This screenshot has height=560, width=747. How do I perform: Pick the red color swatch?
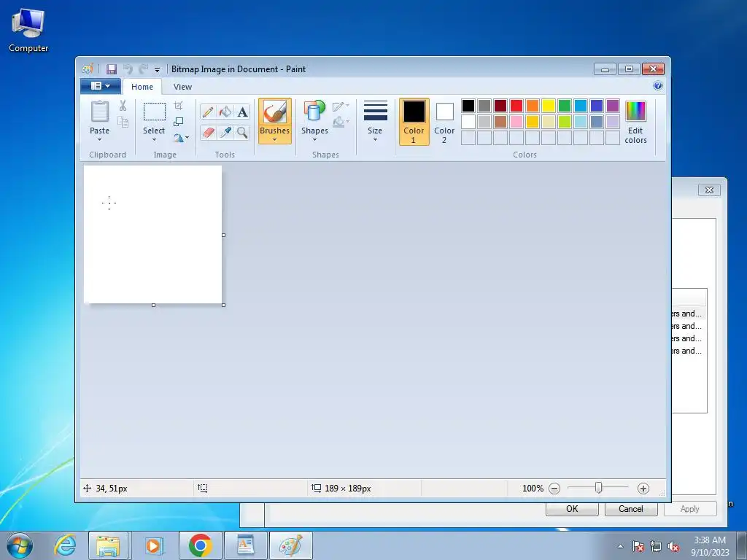pyautogui.click(x=516, y=106)
